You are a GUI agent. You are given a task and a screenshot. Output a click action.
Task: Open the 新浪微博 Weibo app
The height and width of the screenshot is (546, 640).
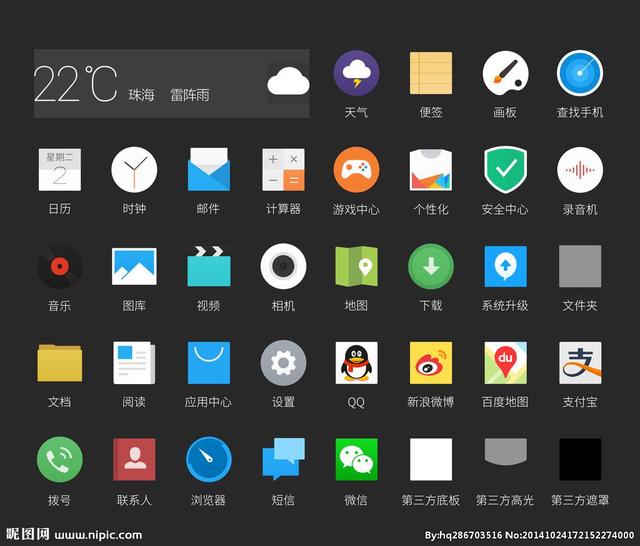pos(431,362)
